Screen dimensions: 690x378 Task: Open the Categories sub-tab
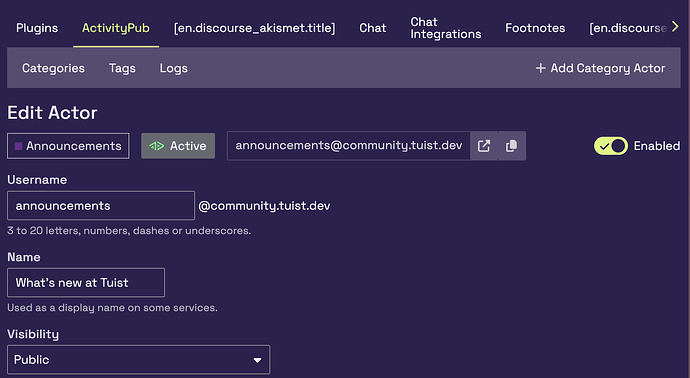coord(53,68)
